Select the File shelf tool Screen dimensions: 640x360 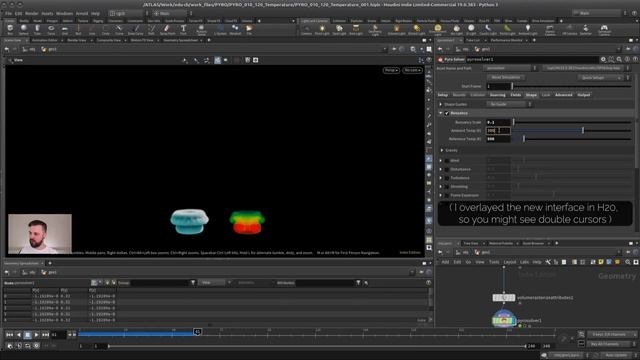[249, 29]
